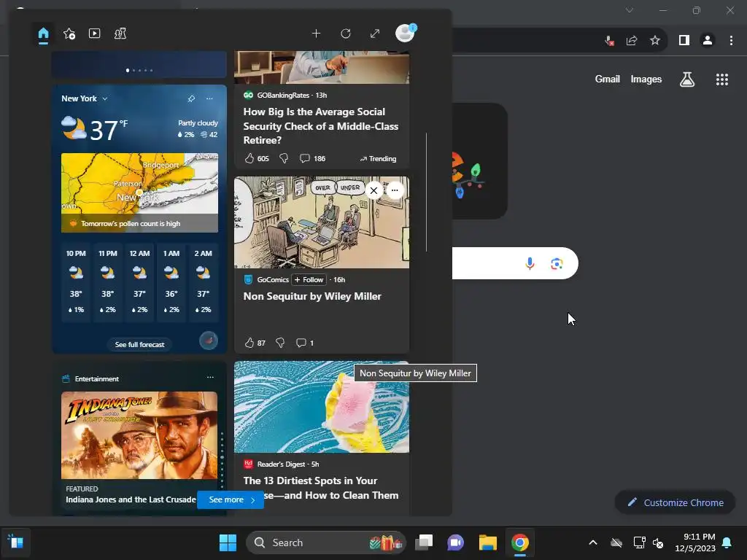Open Task View on the taskbar
Screen dimensions: 747x560
[x=424, y=542]
